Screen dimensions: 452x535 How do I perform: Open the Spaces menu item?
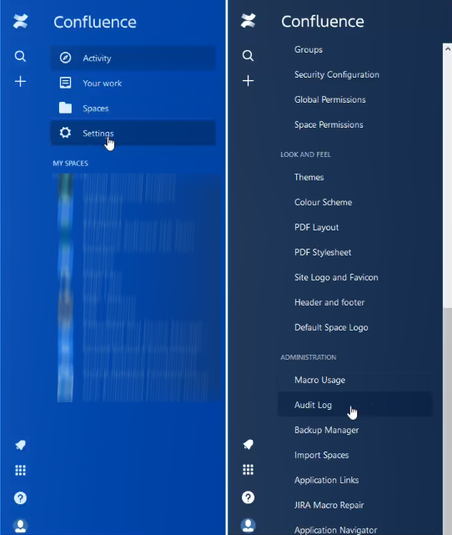pyautogui.click(x=133, y=108)
